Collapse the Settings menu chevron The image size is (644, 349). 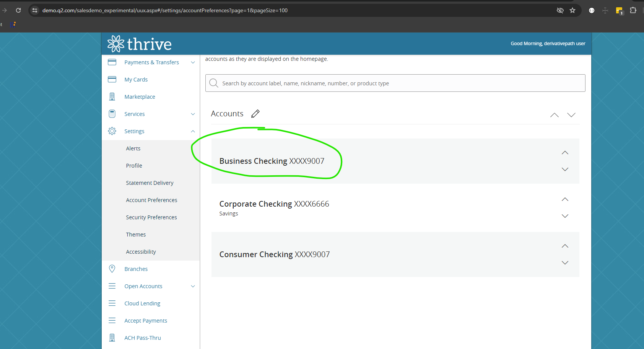[193, 131]
